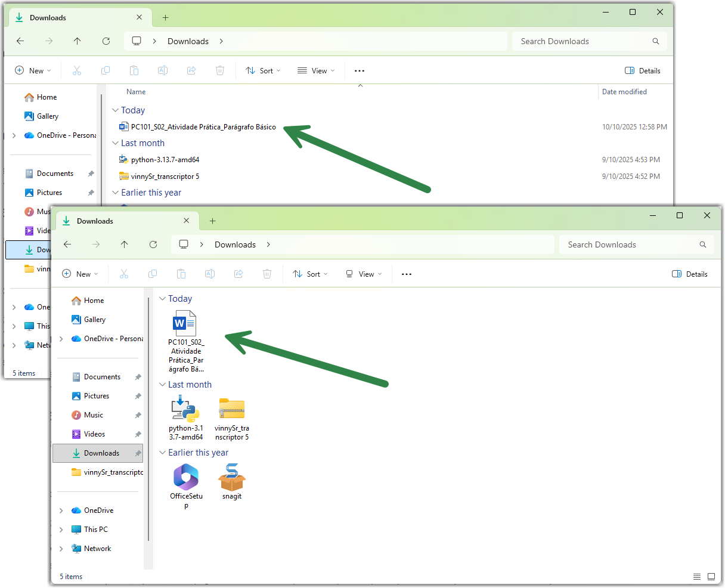
Task: Click the Back navigation button
Action: (67, 245)
